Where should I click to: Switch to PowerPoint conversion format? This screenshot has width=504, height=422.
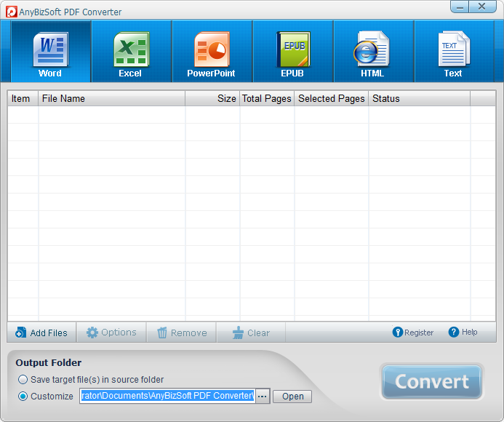click(211, 52)
